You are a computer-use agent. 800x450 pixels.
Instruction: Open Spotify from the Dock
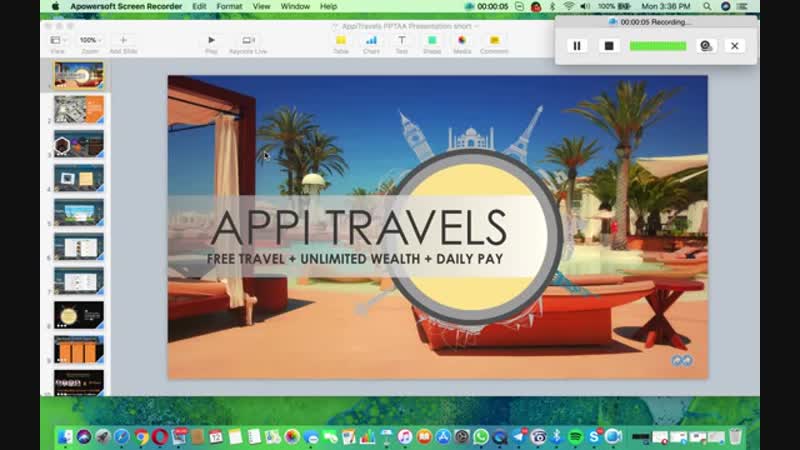click(x=576, y=437)
